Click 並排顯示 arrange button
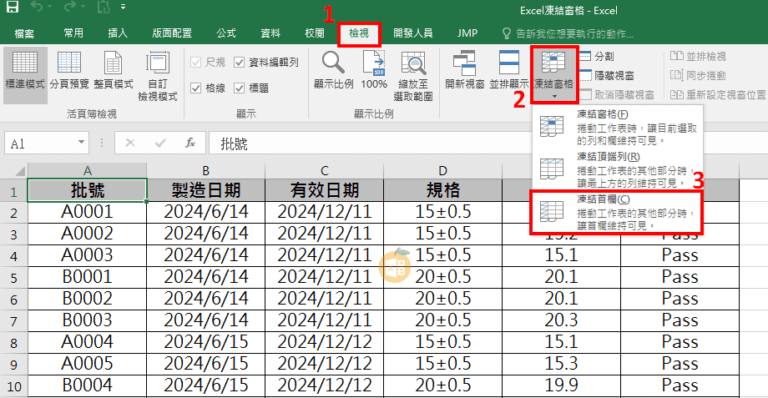 tap(509, 71)
